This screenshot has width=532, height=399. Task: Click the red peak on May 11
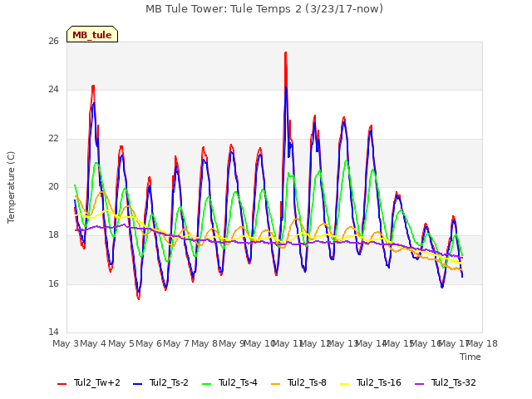click(x=286, y=53)
